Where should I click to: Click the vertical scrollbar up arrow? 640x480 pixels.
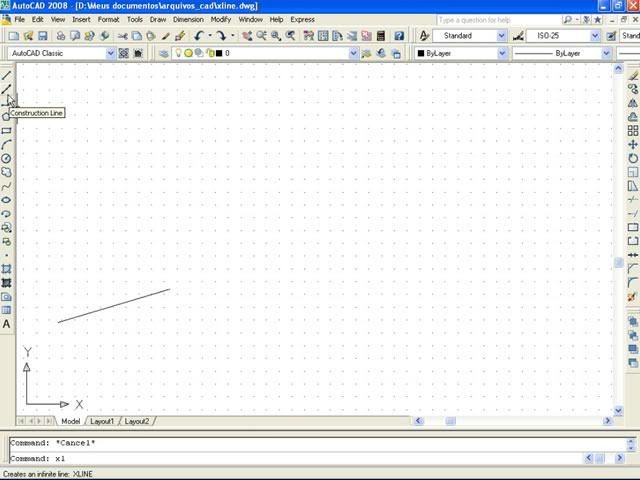tap(618, 69)
